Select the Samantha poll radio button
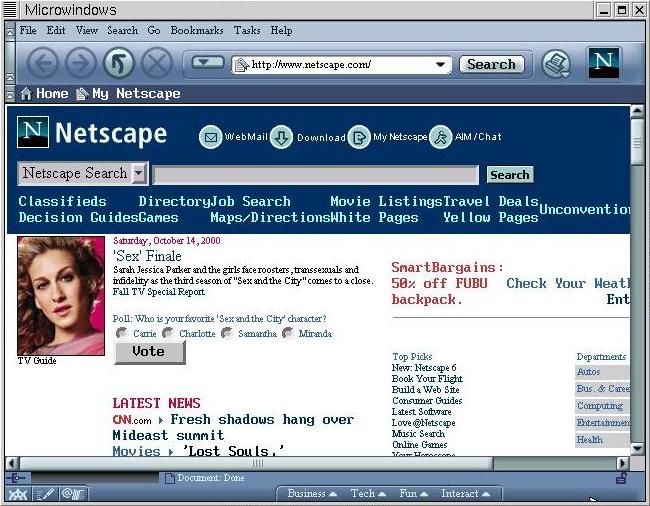 tap(227, 333)
